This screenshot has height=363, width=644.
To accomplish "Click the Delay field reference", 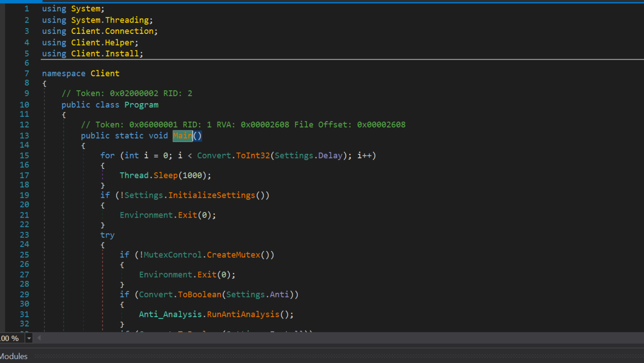I will pos(330,156).
